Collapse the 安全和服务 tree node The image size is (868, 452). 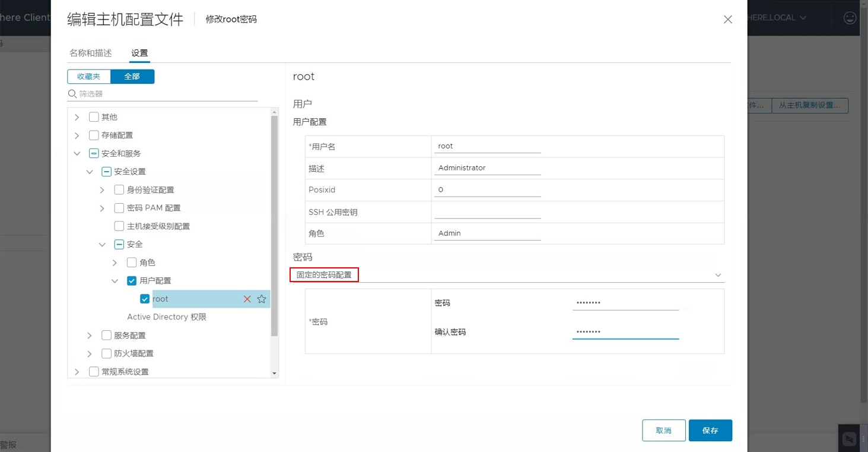(77, 154)
